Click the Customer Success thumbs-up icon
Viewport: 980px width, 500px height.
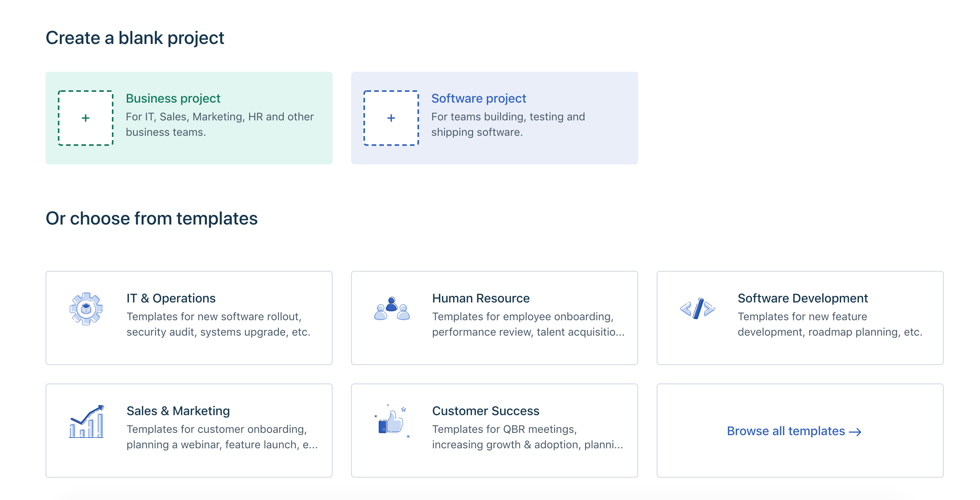pos(392,421)
